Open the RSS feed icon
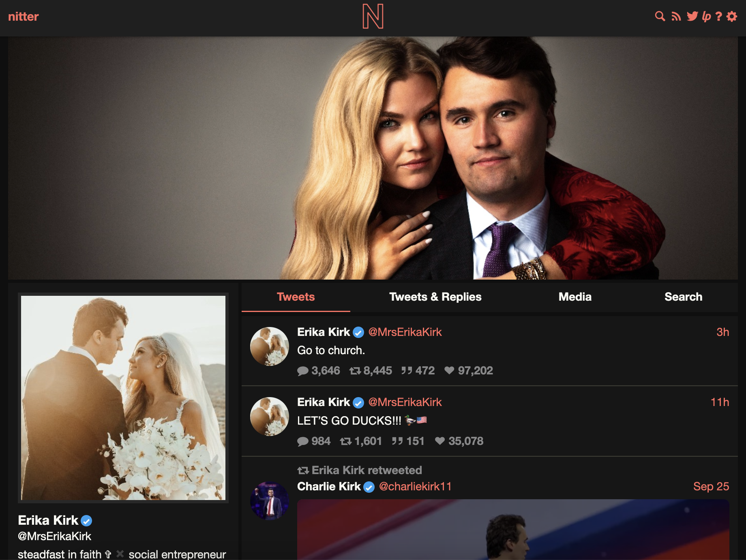Screen dimensions: 746x560 [676, 17]
